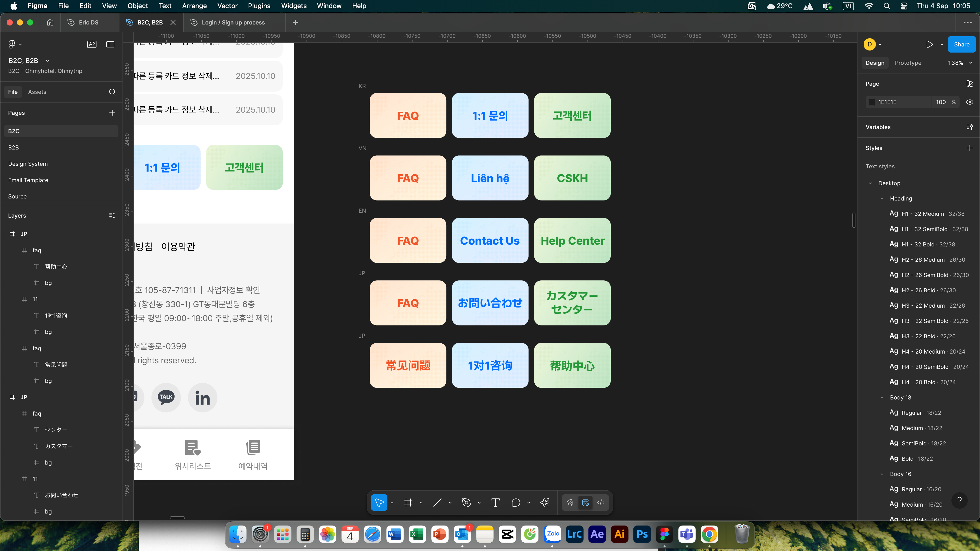Open the Variables settings icon
The image size is (980, 551).
click(970, 127)
